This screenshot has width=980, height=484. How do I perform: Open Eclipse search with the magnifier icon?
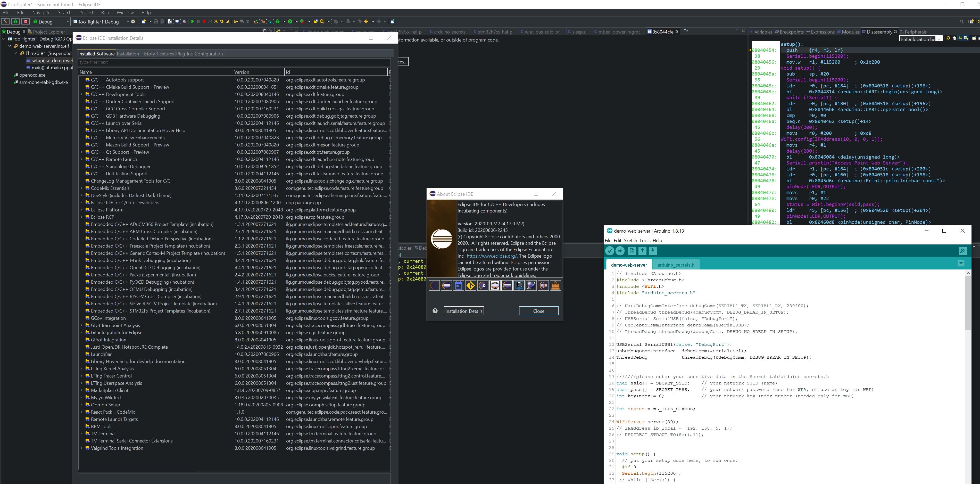[322, 22]
